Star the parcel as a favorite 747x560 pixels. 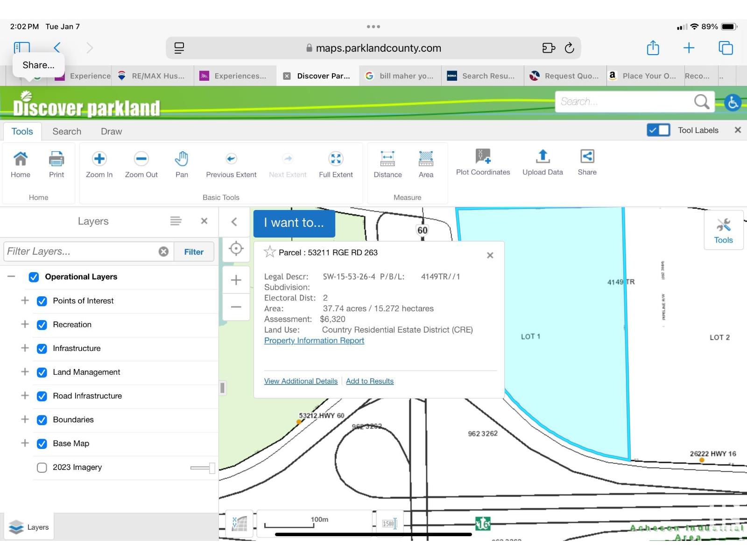[270, 252]
